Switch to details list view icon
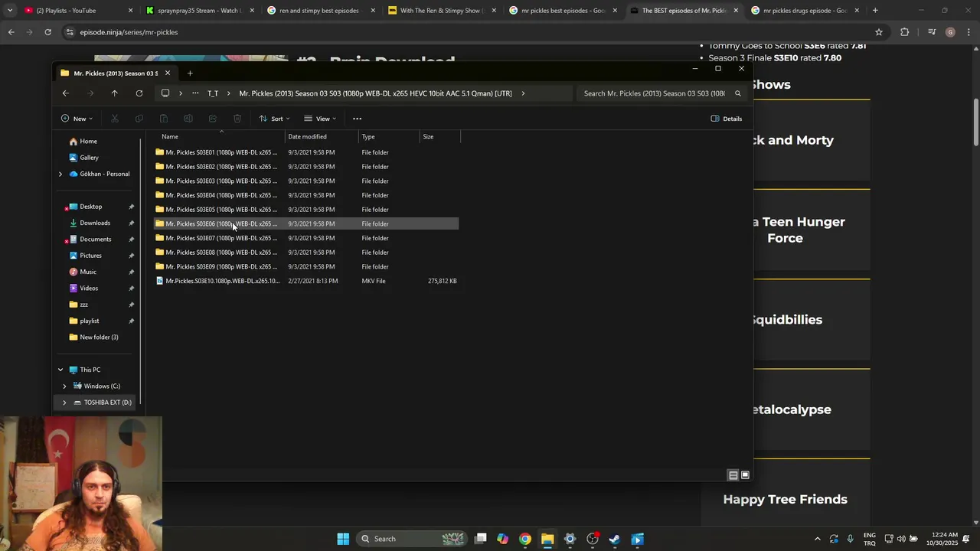Viewport: 980px width, 551px height. pyautogui.click(x=733, y=475)
